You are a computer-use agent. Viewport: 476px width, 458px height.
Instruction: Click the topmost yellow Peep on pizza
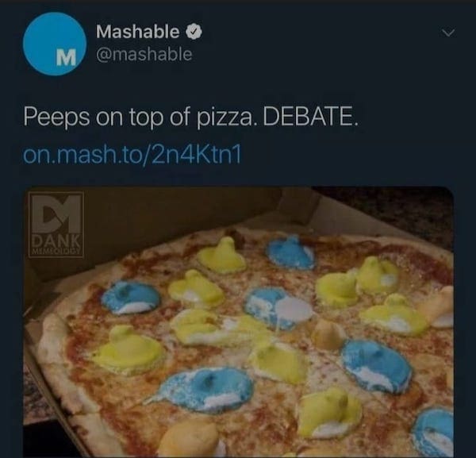pyautogui.click(x=221, y=255)
